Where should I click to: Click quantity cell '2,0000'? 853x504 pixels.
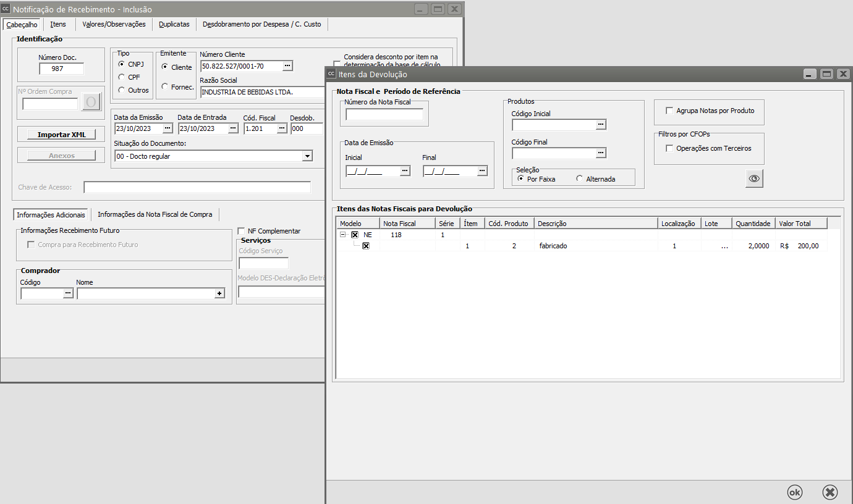pyautogui.click(x=753, y=246)
